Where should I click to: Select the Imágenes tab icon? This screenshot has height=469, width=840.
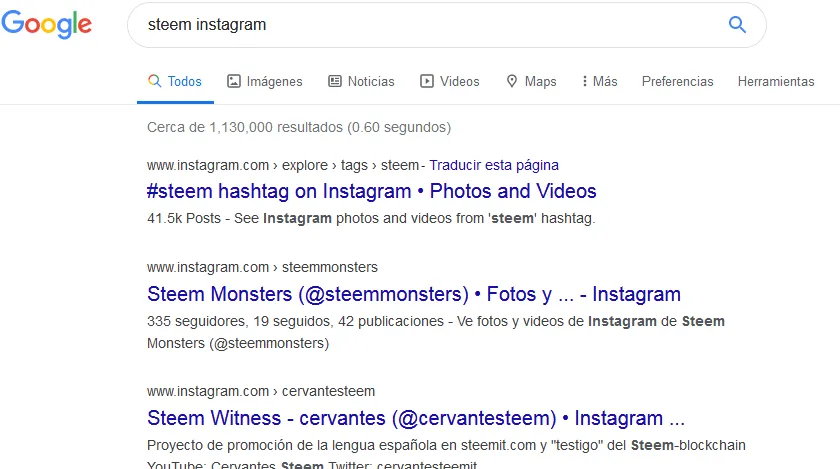pos(234,81)
